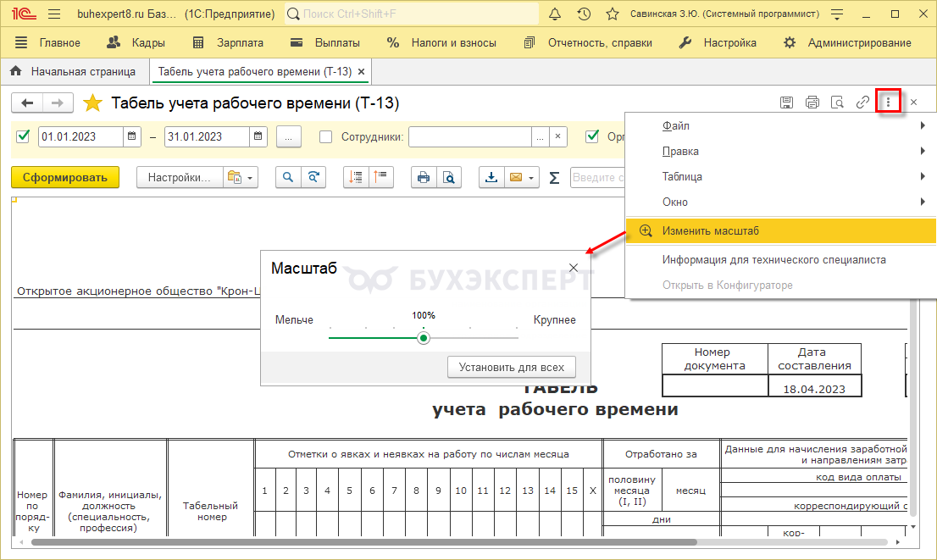Open the history clock icon
Viewport: 937px width, 560px height.
coord(584,14)
